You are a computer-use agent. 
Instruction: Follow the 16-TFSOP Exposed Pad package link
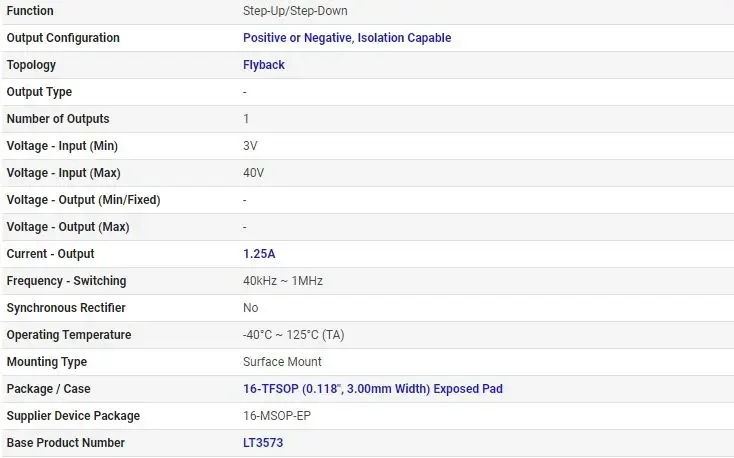tap(373, 389)
